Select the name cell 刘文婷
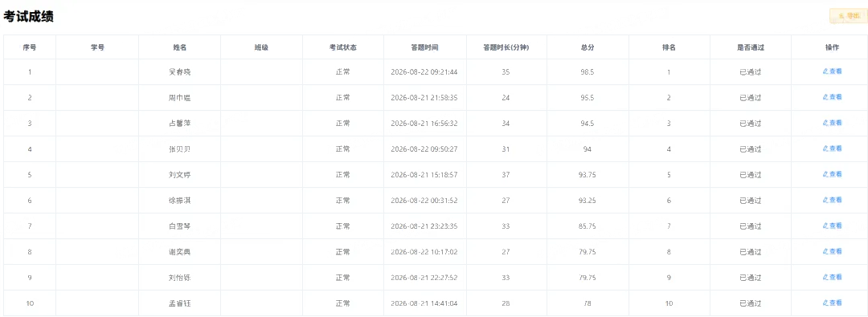This screenshot has width=868, height=317. [x=179, y=175]
